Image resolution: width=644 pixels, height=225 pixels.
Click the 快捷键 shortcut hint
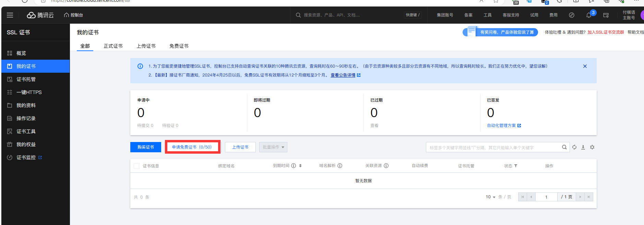point(413,15)
